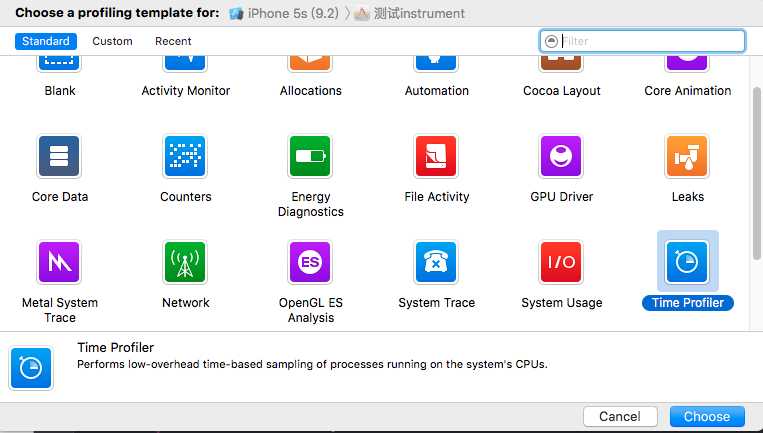This screenshot has width=763, height=433.
Task: Select the Network antenna icon
Action: pyautogui.click(x=185, y=262)
